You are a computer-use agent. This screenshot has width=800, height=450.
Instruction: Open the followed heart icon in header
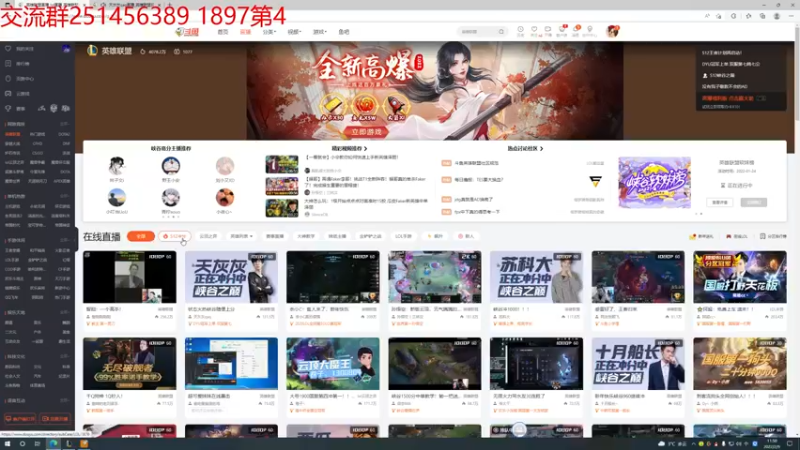pyautogui.click(x=534, y=30)
